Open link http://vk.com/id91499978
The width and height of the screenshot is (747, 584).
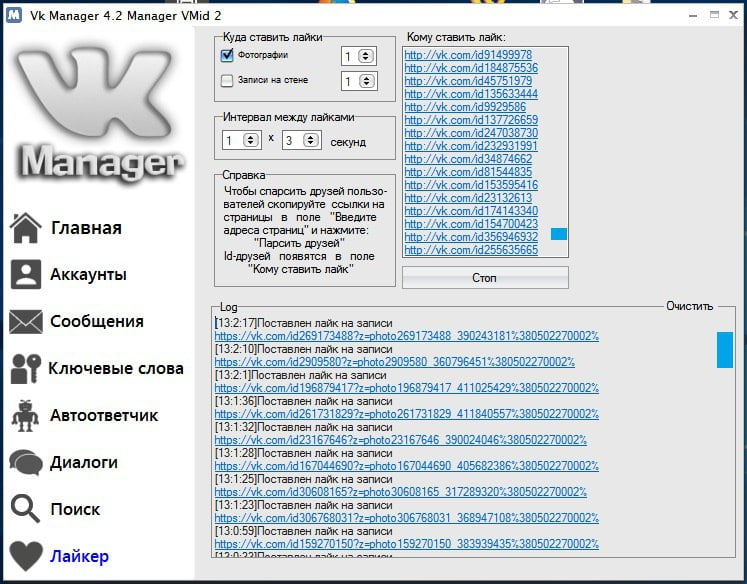click(x=468, y=55)
